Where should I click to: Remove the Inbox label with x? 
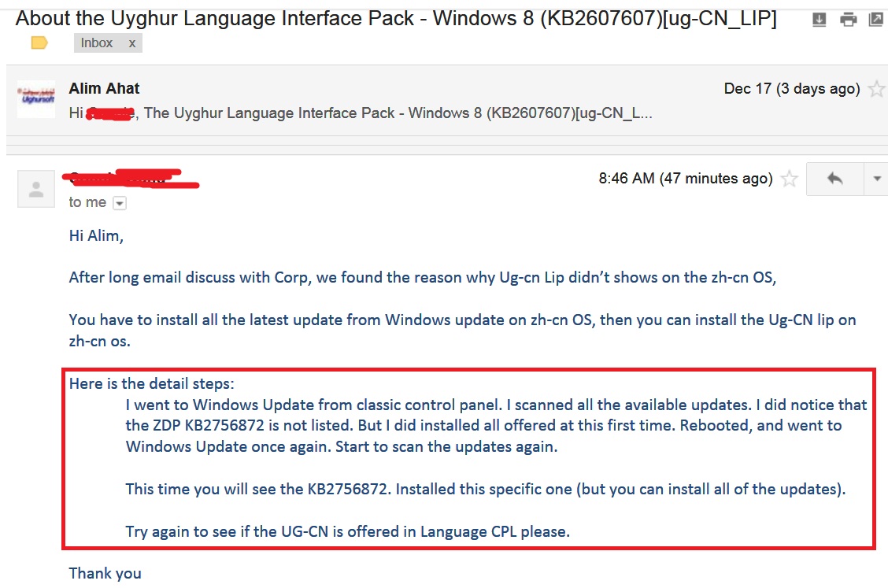(132, 43)
